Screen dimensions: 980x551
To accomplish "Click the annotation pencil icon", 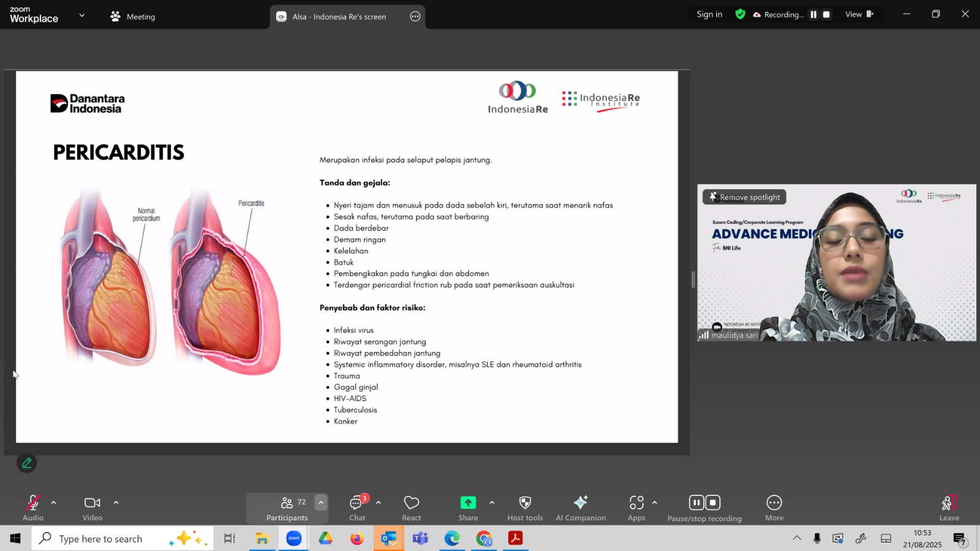I will point(27,463).
